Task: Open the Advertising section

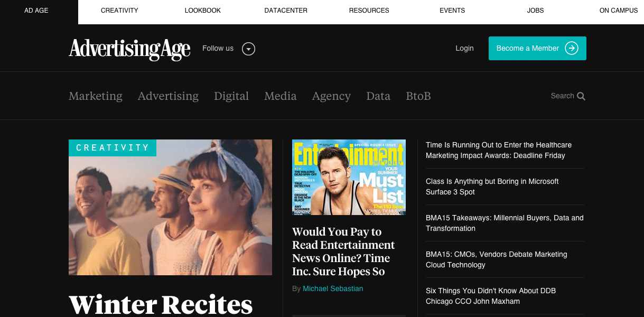Action: [168, 96]
